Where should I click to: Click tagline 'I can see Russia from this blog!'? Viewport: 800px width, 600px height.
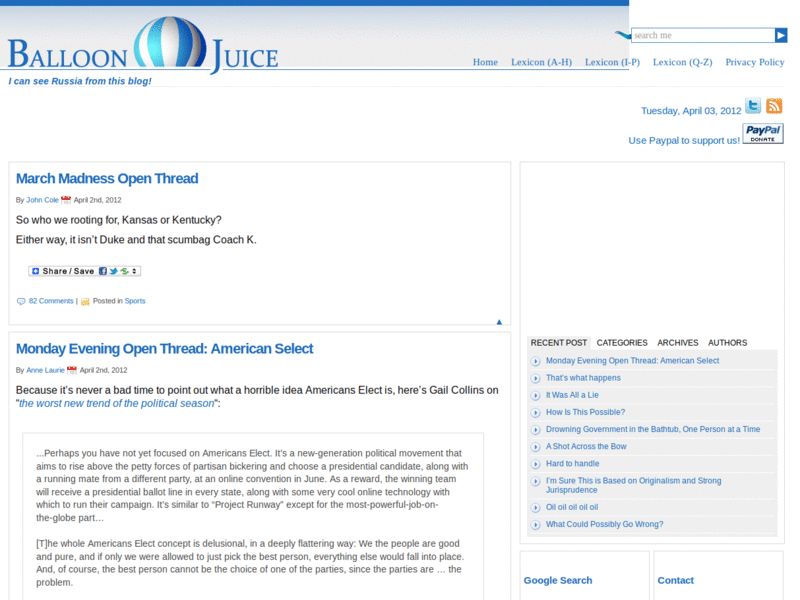point(80,81)
